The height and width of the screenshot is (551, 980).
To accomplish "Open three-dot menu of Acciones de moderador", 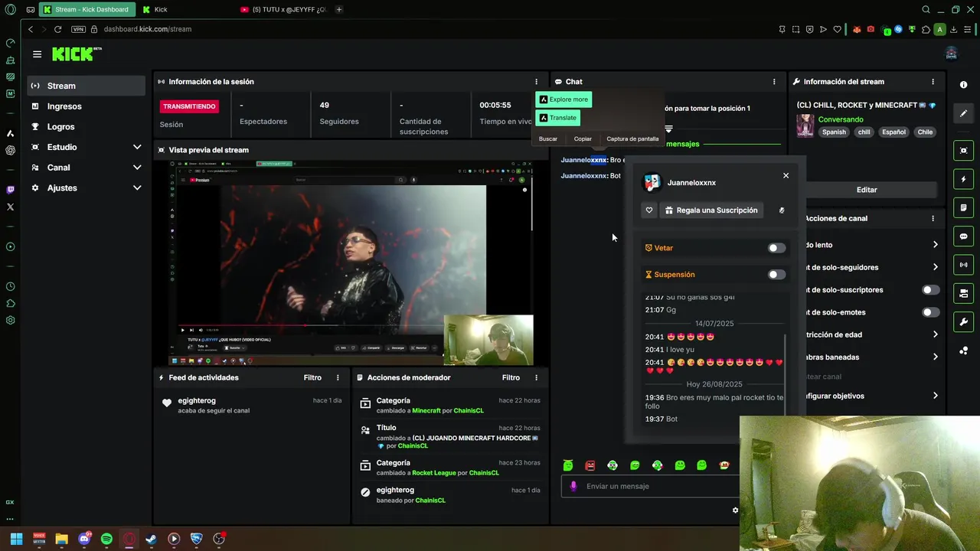I will 536,378.
